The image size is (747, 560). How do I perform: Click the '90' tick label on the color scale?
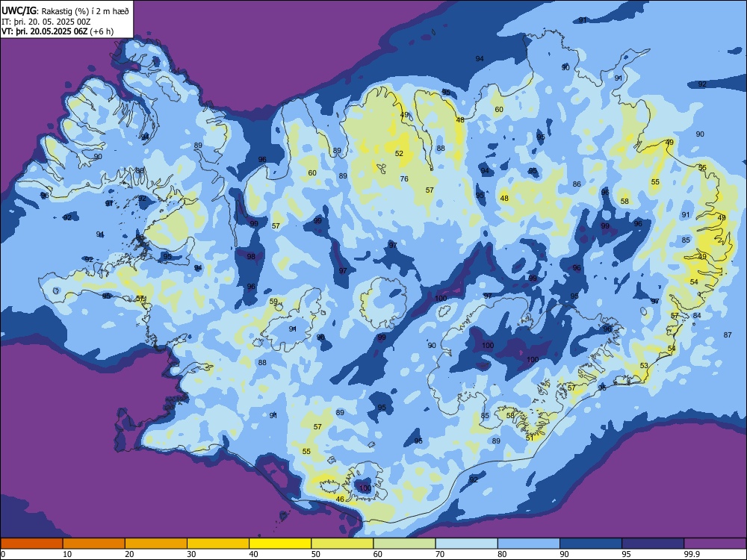click(565, 554)
